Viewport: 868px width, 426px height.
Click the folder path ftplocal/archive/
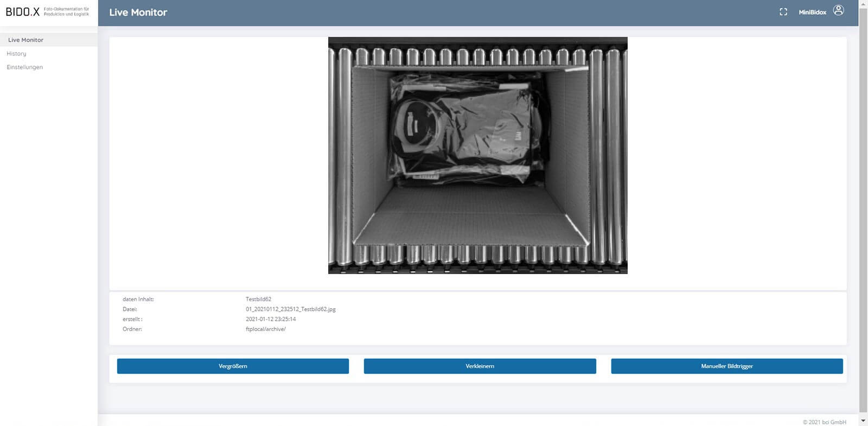pyautogui.click(x=266, y=329)
